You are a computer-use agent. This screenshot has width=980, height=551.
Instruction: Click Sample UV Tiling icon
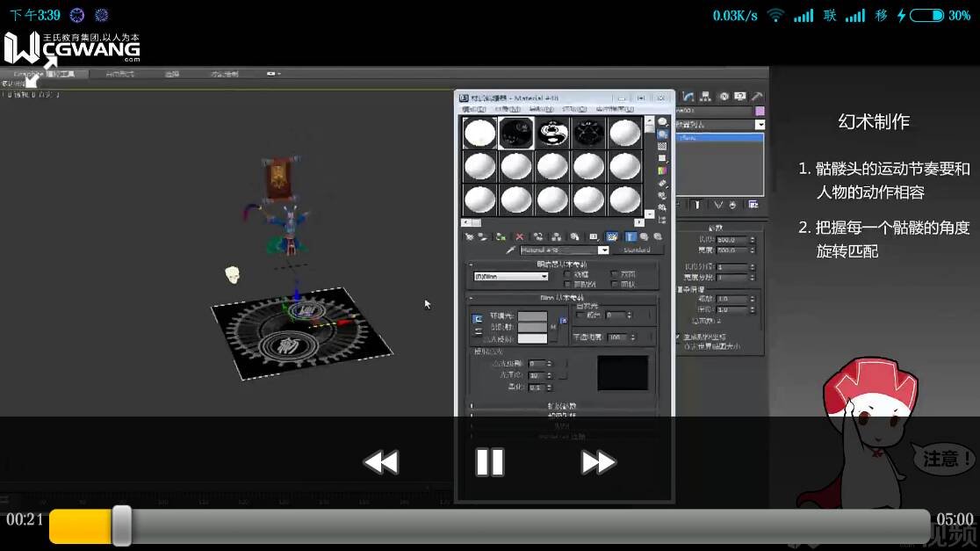(x=662, y=158)
